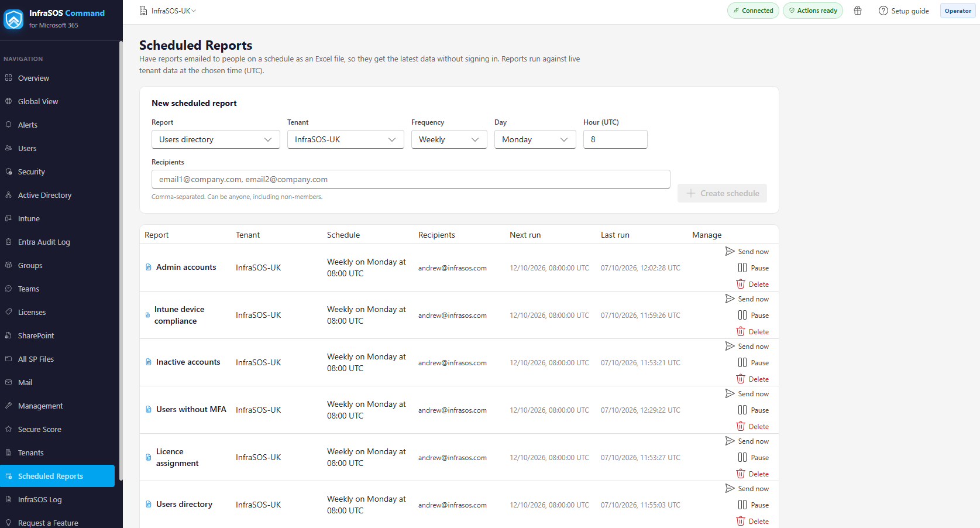Image resolution: width=980 pixels, height=528 pixels.
Task: Click the Management wrench sidebar icon
Action: 8,406
